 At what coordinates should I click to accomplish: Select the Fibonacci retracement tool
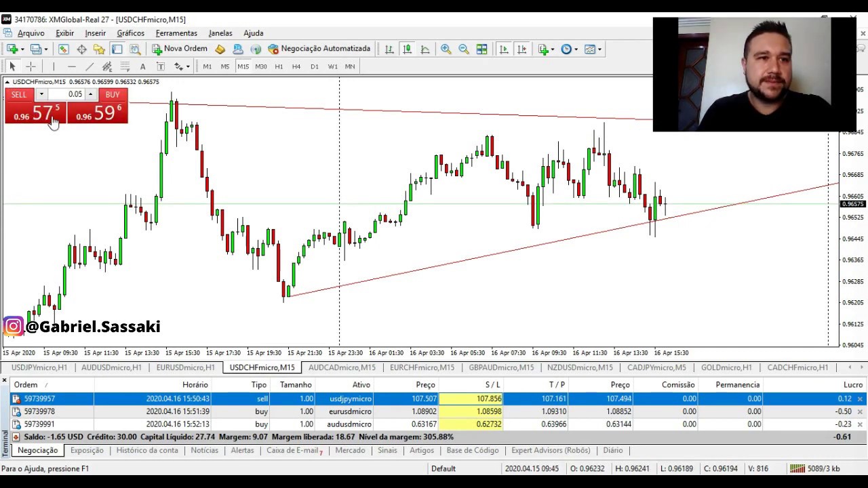[x=125, y=66]
